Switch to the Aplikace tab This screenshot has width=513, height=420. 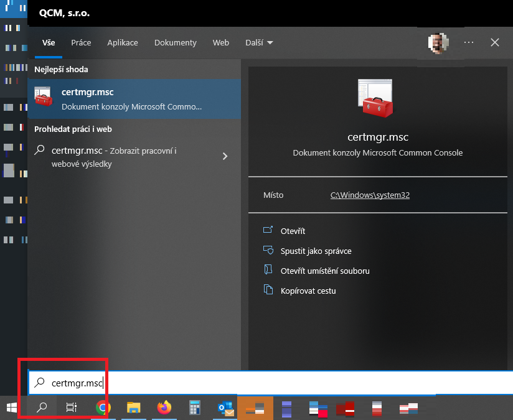tap(123, 43)
